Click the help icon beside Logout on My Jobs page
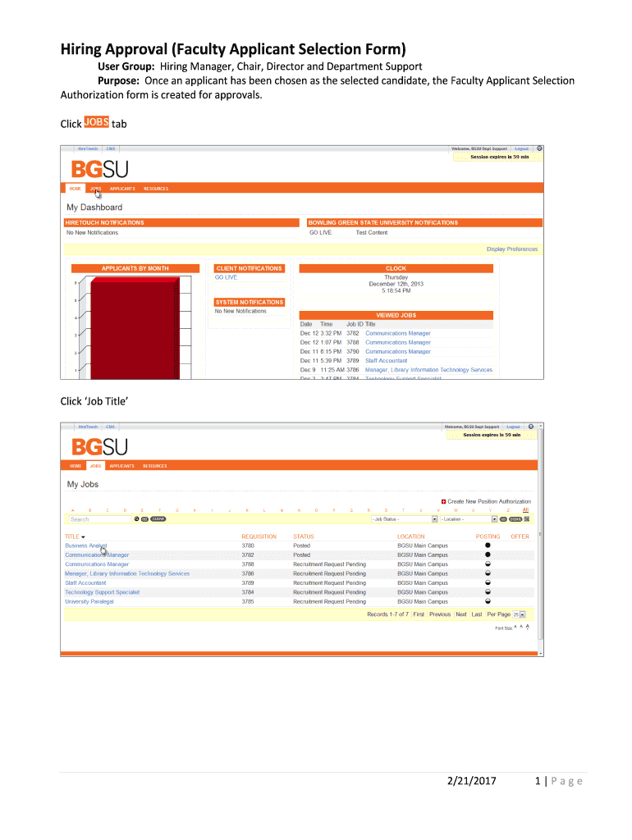 [532, 427]
